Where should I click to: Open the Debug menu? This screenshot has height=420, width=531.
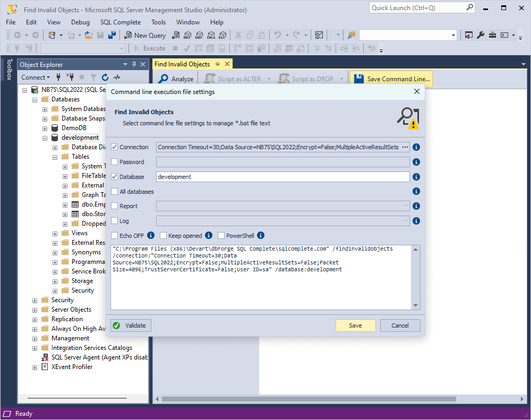click(80, 22)
